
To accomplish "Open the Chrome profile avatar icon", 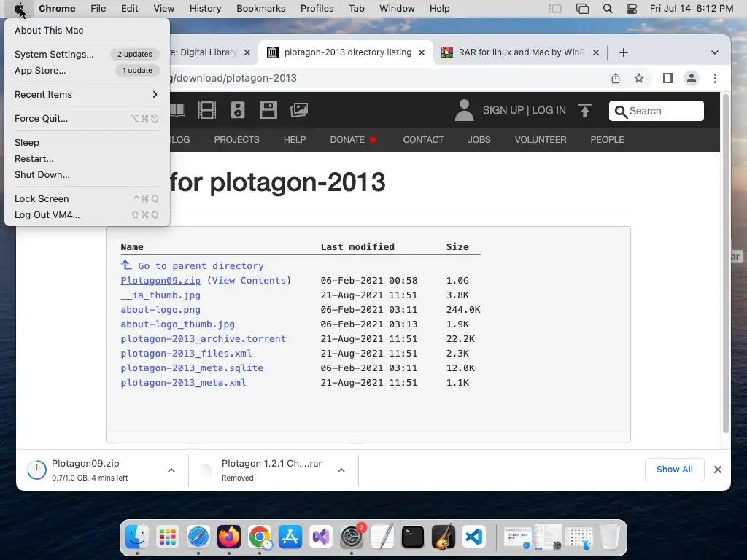I will 692,78.
